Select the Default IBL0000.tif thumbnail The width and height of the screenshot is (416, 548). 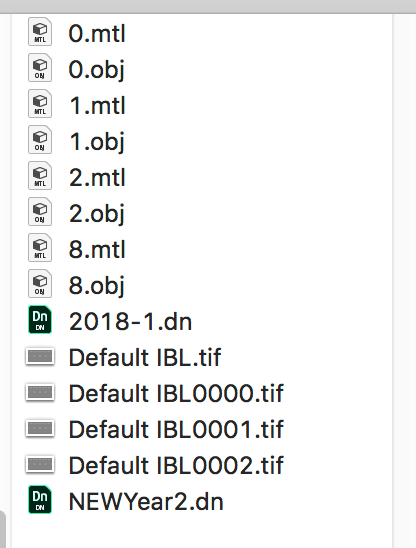click(40, 393)
